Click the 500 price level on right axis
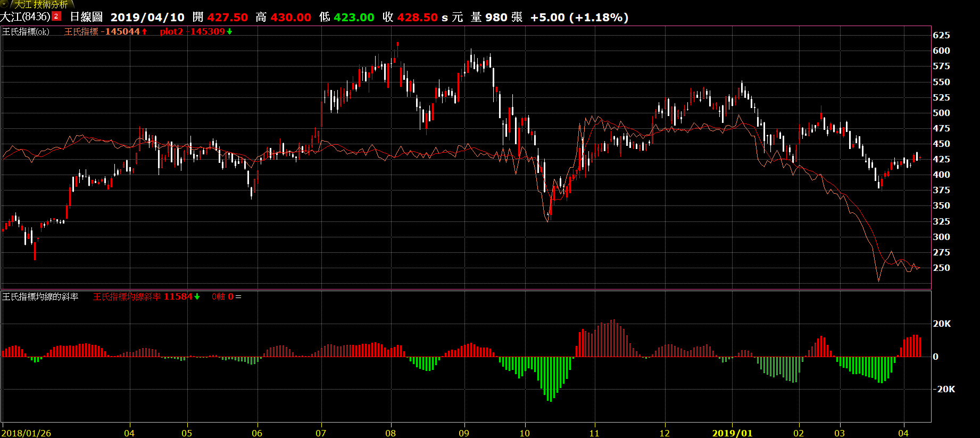 pyautogui.click(x=941, y=113)
